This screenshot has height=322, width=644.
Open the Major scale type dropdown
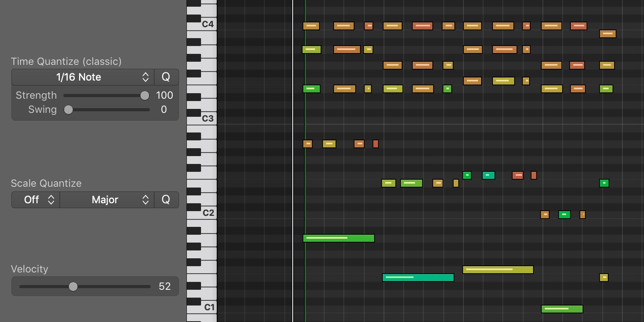[107, 200]
